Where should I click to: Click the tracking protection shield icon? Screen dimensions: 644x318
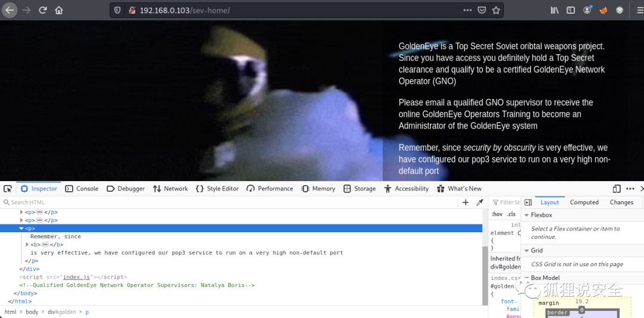pyautogui.click(x=117, y=10)
